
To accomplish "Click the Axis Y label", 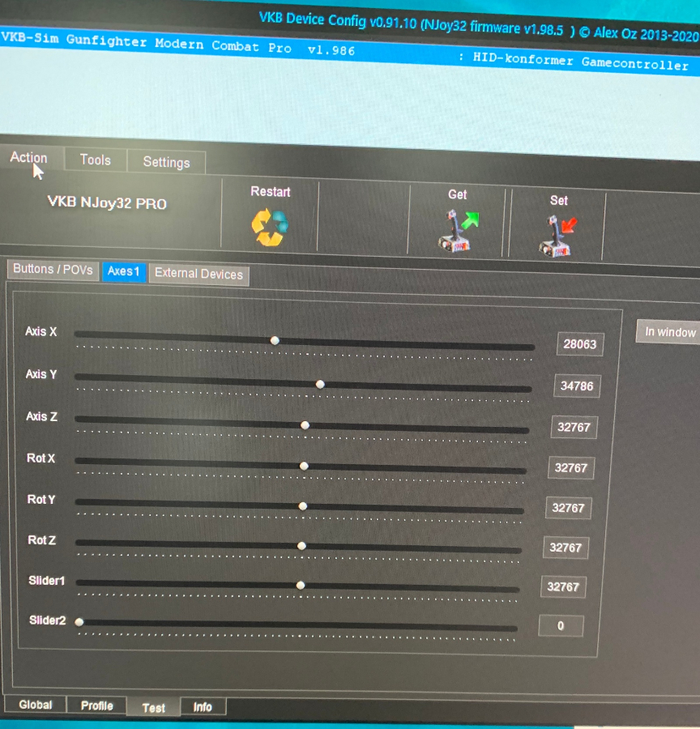I will click(41, 373).
